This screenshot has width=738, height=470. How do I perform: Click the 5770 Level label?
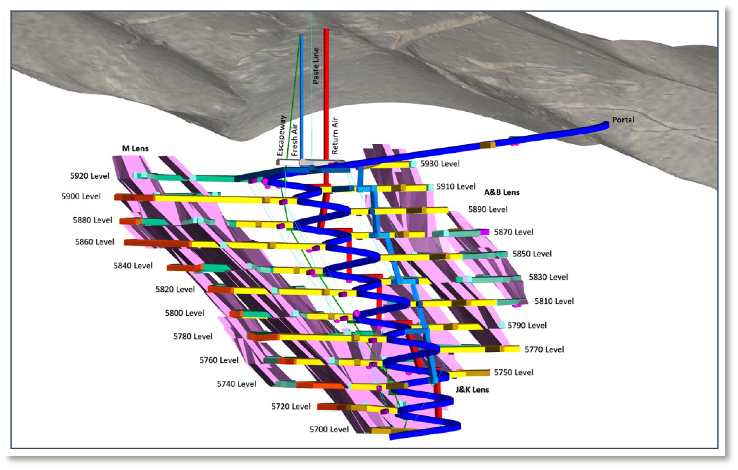pos(544,349)
